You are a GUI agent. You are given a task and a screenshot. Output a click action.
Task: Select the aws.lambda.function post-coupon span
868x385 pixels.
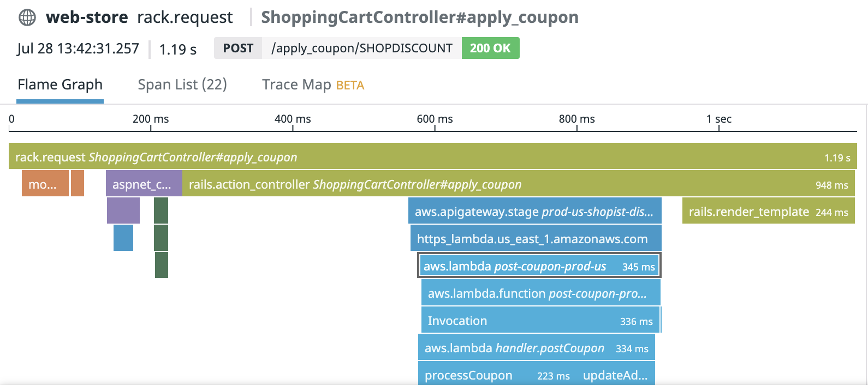[540, 293]
